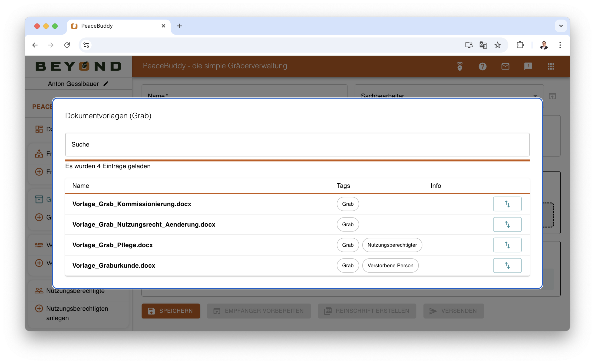Click the swap icon for Vorlage_Graburkunde.docx row
This screenshot has width=595, height=364.
click(x=507, y=265)
